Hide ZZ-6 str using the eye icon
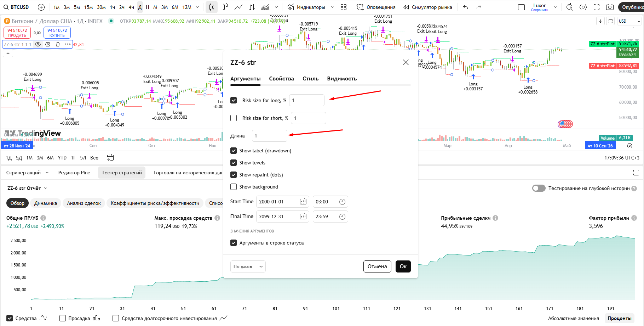This screenshot has height=326, width=644. (38, 44)
